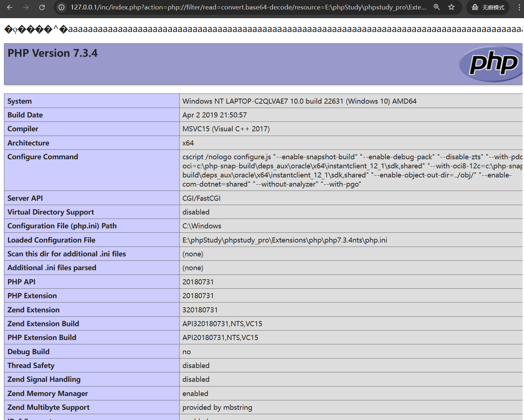
Task: Click the Loaded Configuration File label
Action: [51, 240]
